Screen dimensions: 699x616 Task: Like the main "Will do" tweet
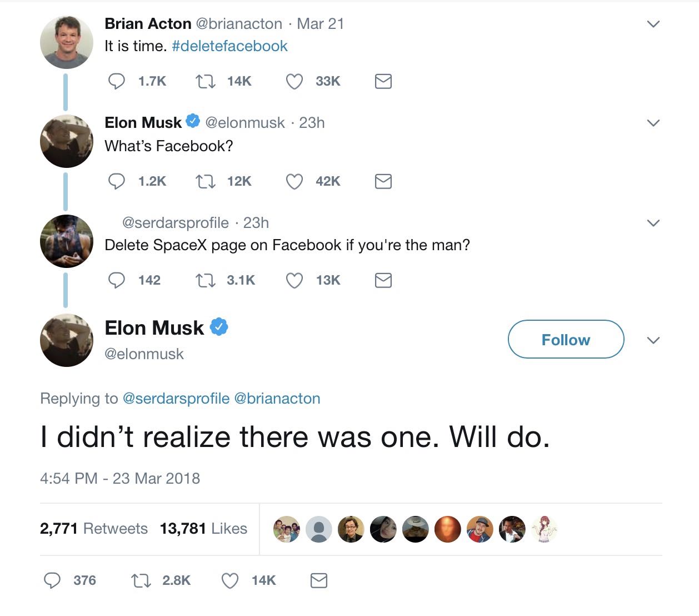230,581
